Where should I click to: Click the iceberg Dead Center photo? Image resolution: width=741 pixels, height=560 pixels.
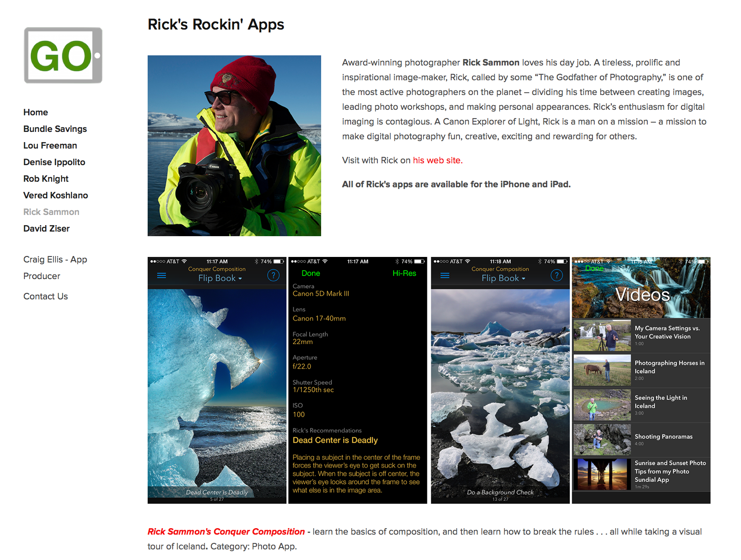pyautogui.click(x=217, y=393)
